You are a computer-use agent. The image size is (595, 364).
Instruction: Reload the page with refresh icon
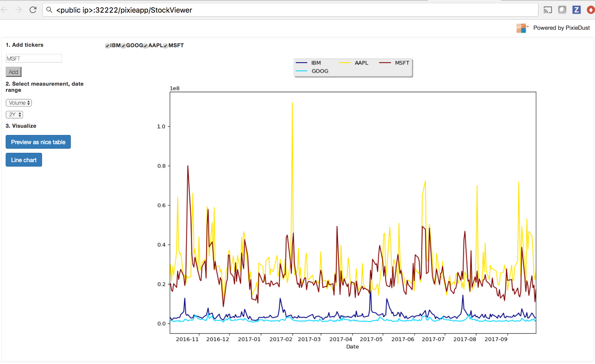coord(33,10)
